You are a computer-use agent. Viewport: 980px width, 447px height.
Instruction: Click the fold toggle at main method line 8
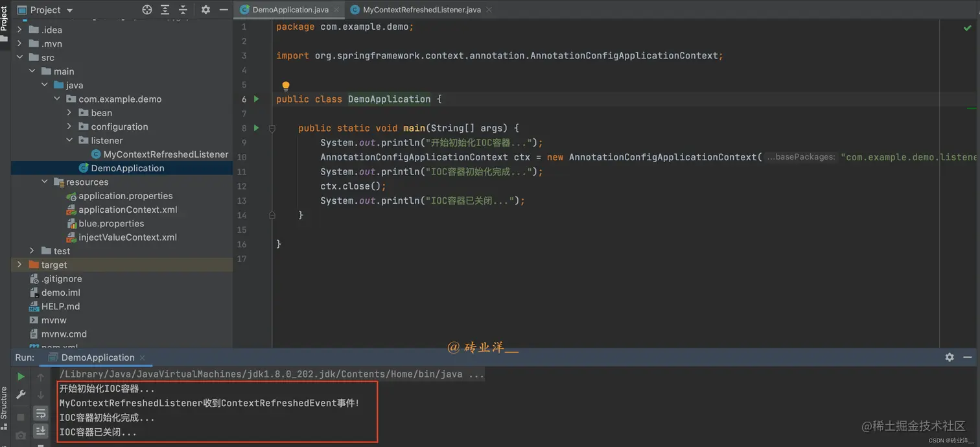coord(272,128)
